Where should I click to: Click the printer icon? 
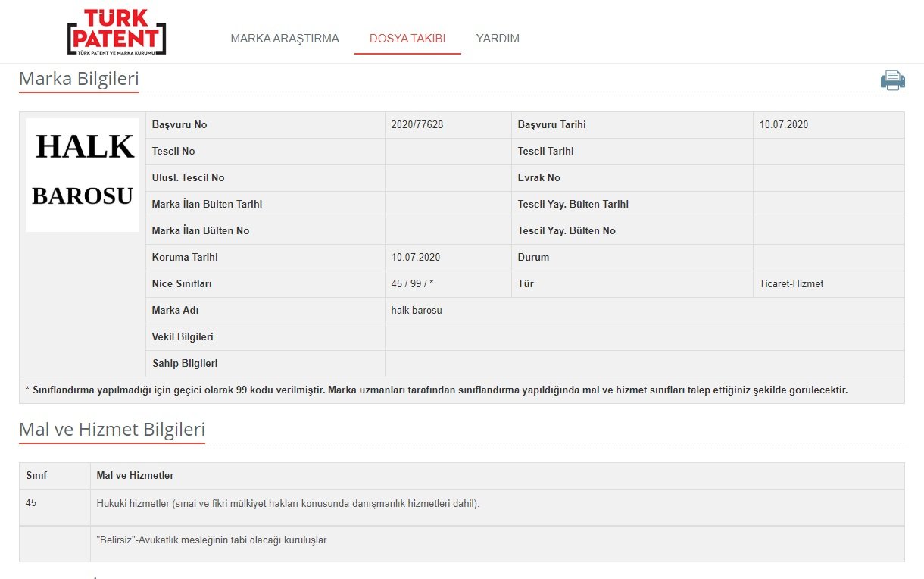click(x=892, y=80)
